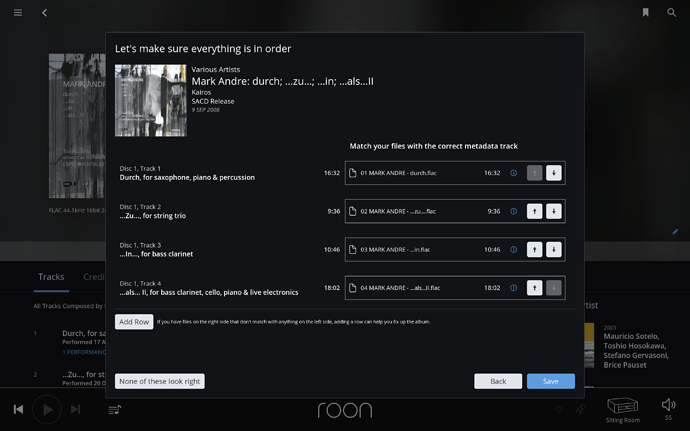Click the 1 PERFORMANCE link
This screenshot has height=431, width=690.
click(x=84, y=352)
